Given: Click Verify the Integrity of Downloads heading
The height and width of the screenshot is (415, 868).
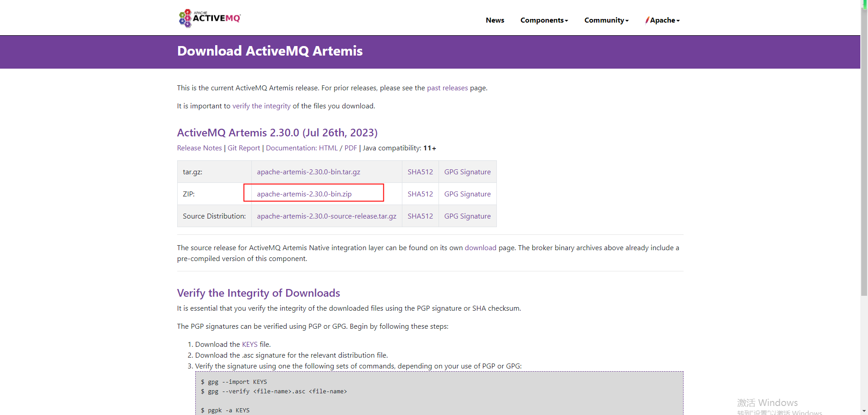Looking at the screenshot, I should (x=259, y=293).
